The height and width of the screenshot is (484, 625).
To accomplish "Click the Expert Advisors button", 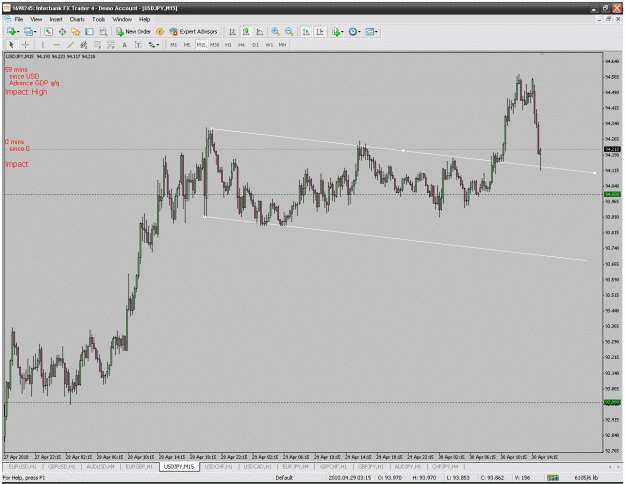I will click(x=193, y=31).
